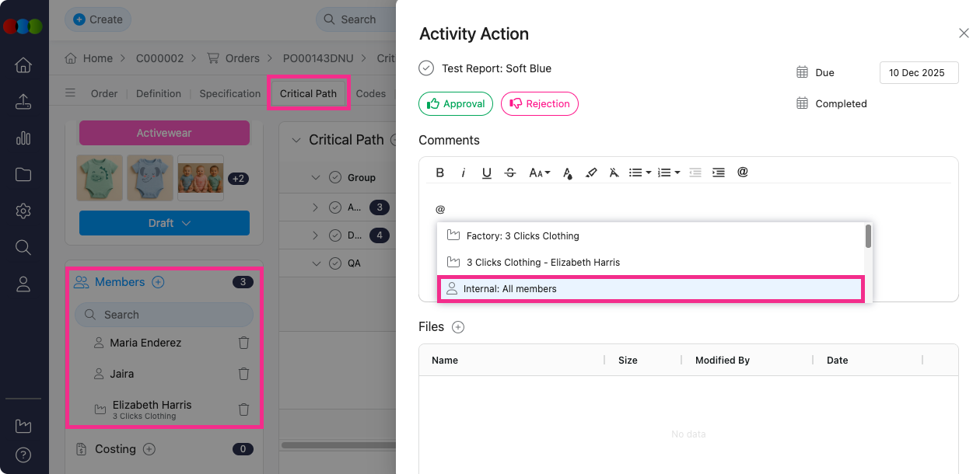980x474 pixels.
Task: Open the font size dropdown
Action: click(539, 173)
